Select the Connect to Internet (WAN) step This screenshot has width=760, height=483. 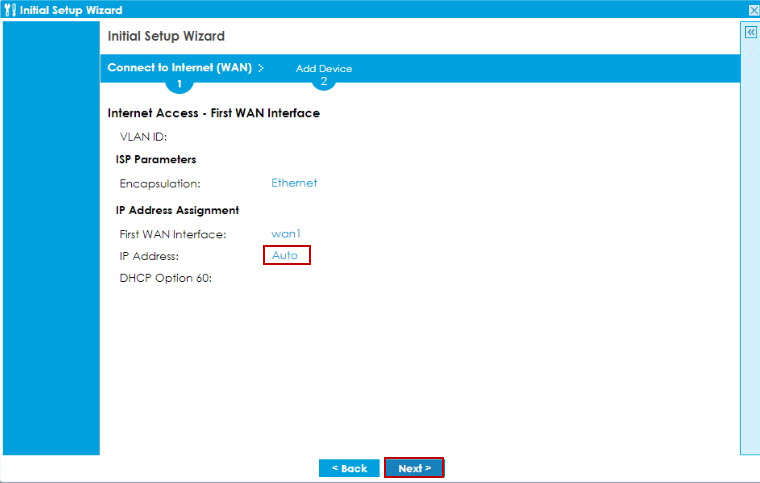pyautogui.click(x=179, y=67)
